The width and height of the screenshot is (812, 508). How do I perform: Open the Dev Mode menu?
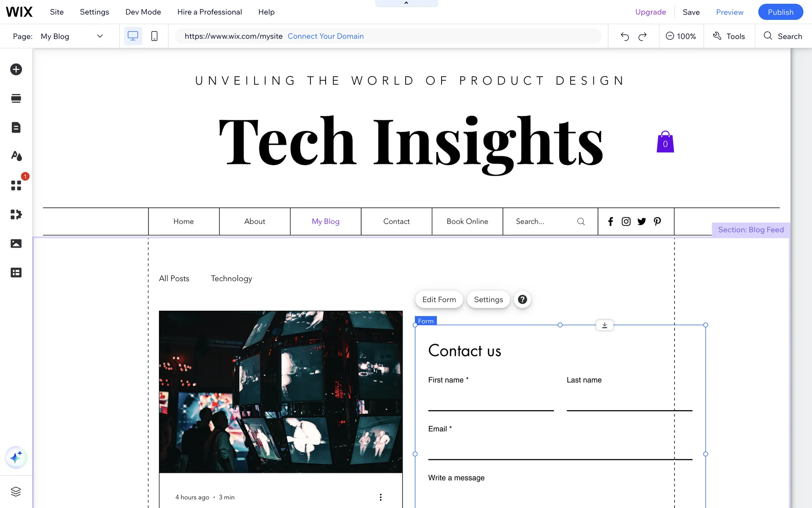tap(143, 12)
